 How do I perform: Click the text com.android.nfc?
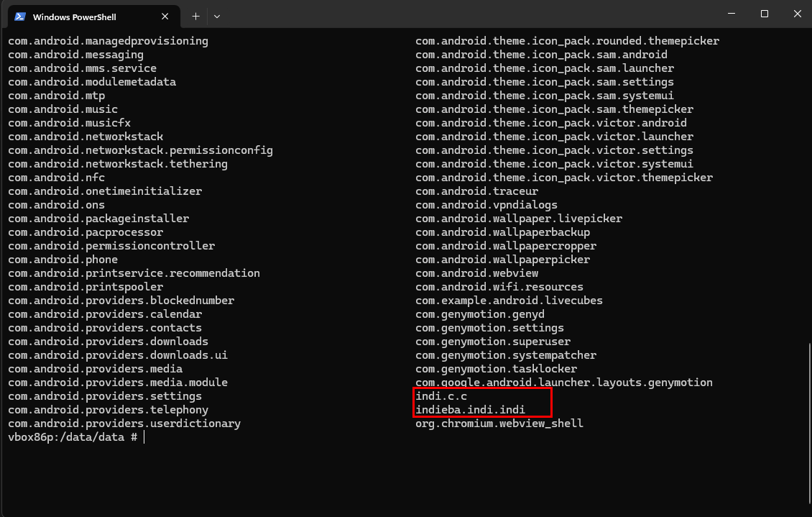(57, 177)
